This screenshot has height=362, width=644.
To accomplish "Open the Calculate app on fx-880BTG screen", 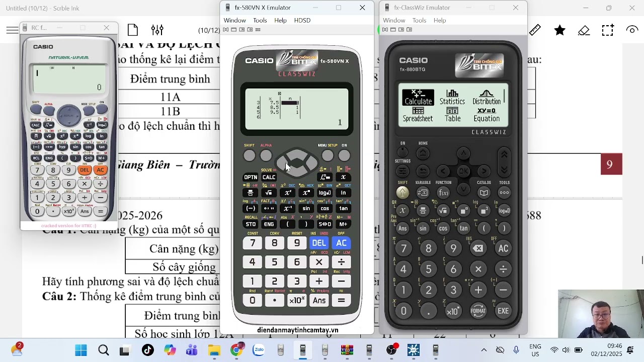I will [x=418, y=98].
